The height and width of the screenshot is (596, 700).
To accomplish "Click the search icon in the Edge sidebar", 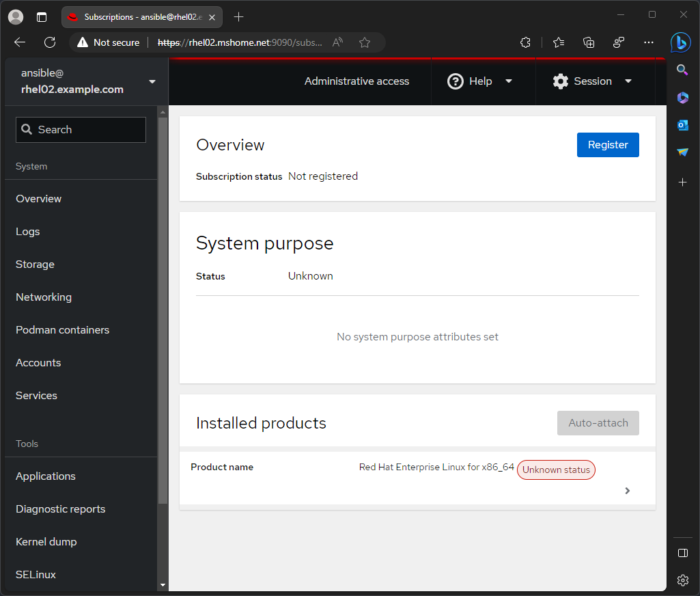I will [x=682, y=70].
